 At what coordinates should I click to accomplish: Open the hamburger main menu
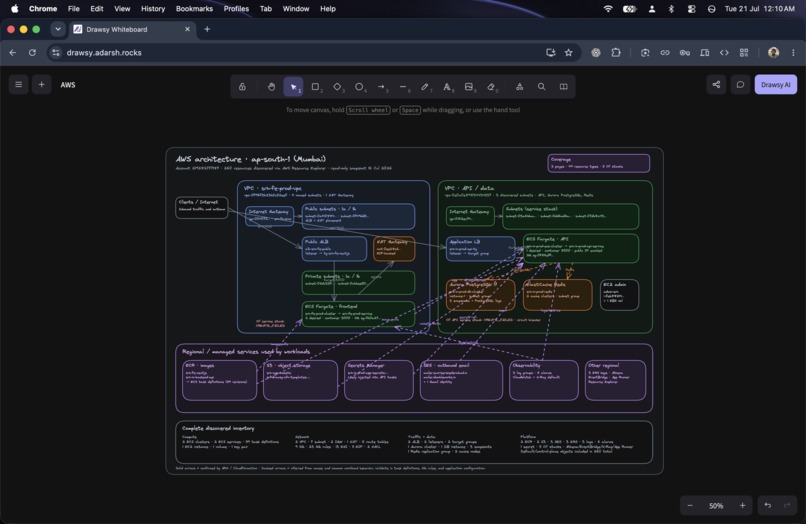19,85
